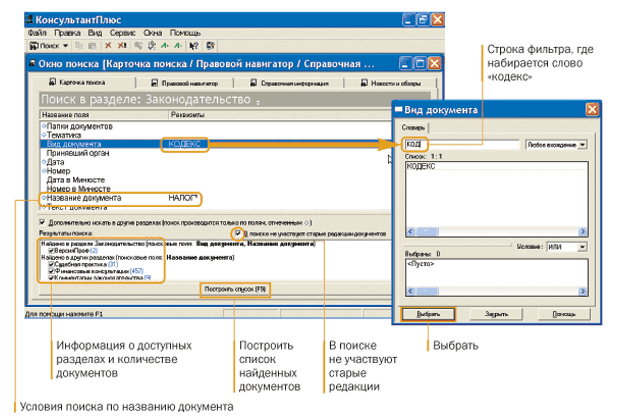Toggle Дополнительно искать в других разделах checkbox
Screen dimensions: 620x418
(x=42, y=222)
